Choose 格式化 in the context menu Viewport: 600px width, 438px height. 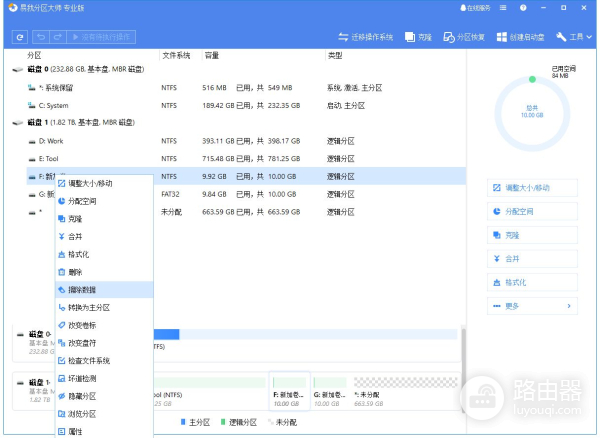(104, 254)
